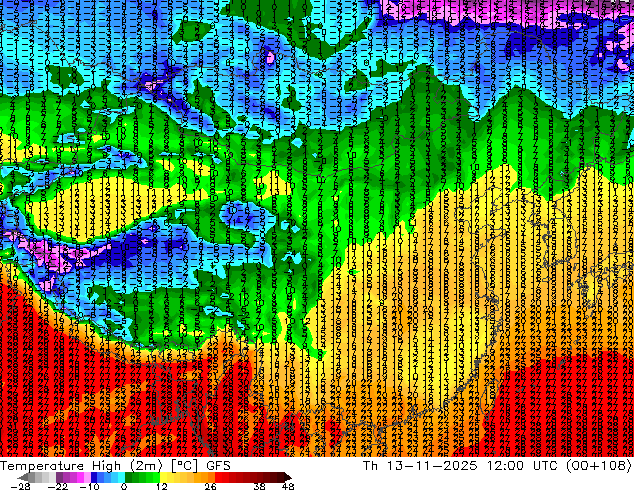Click the "12" legend value

162,486
